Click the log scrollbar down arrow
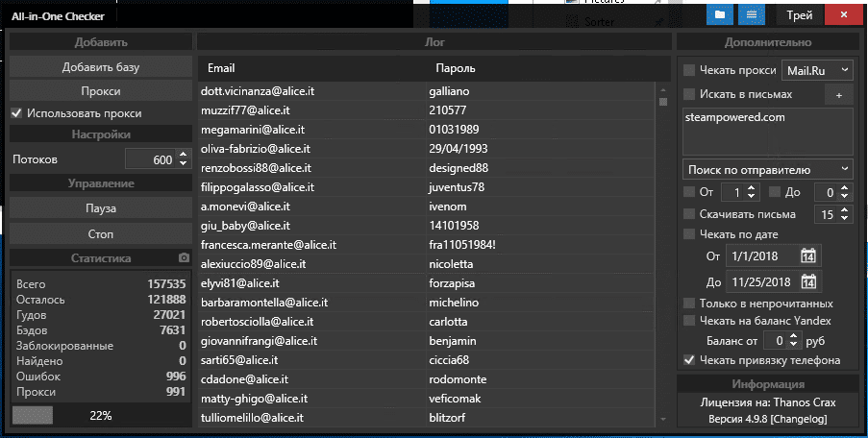 click(663, 420)
